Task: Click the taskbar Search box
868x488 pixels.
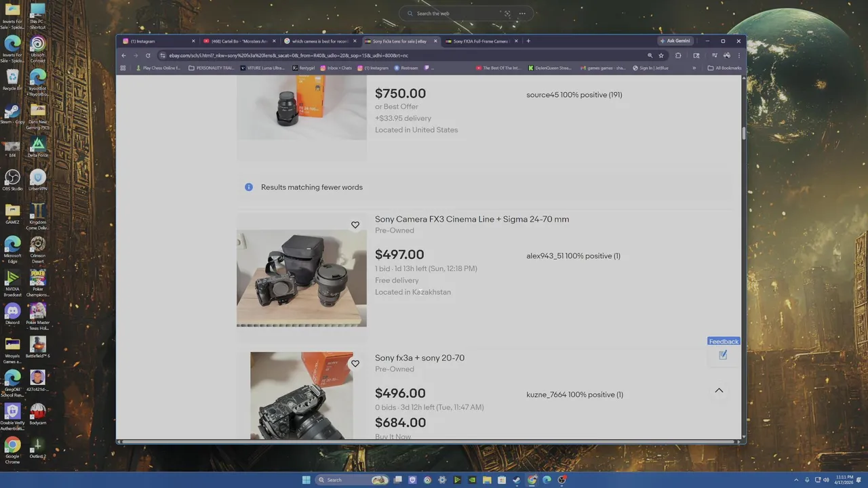Action: click(351, 480)
